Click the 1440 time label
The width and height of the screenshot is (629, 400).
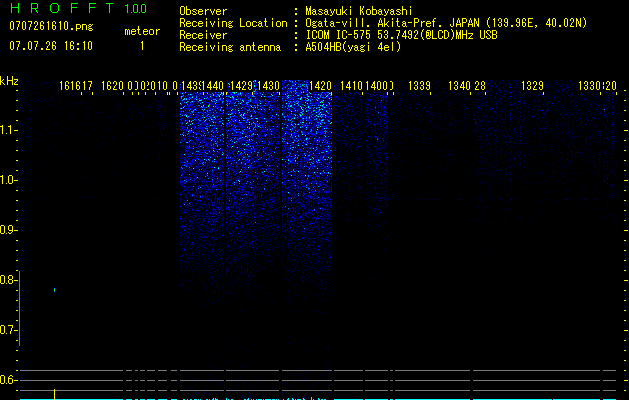(x=213, y=86)
